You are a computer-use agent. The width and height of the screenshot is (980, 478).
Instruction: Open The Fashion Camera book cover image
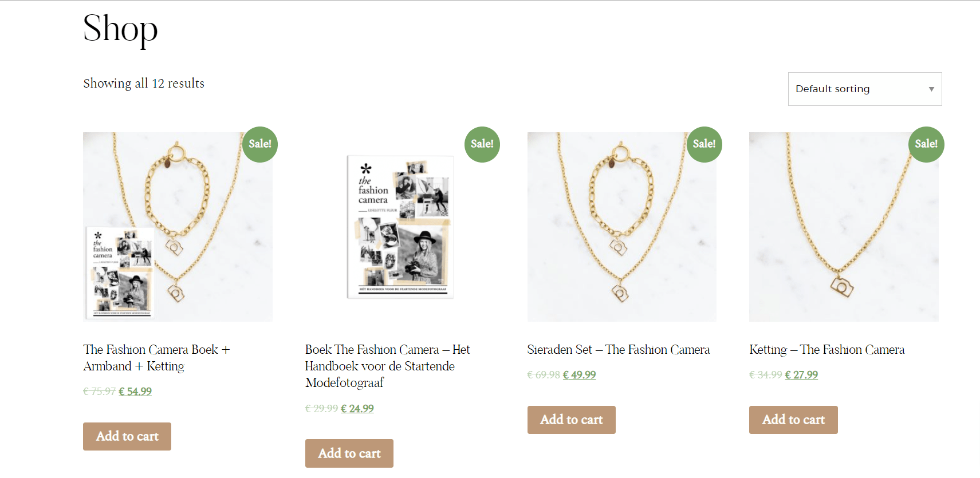(x=400, y=227)
